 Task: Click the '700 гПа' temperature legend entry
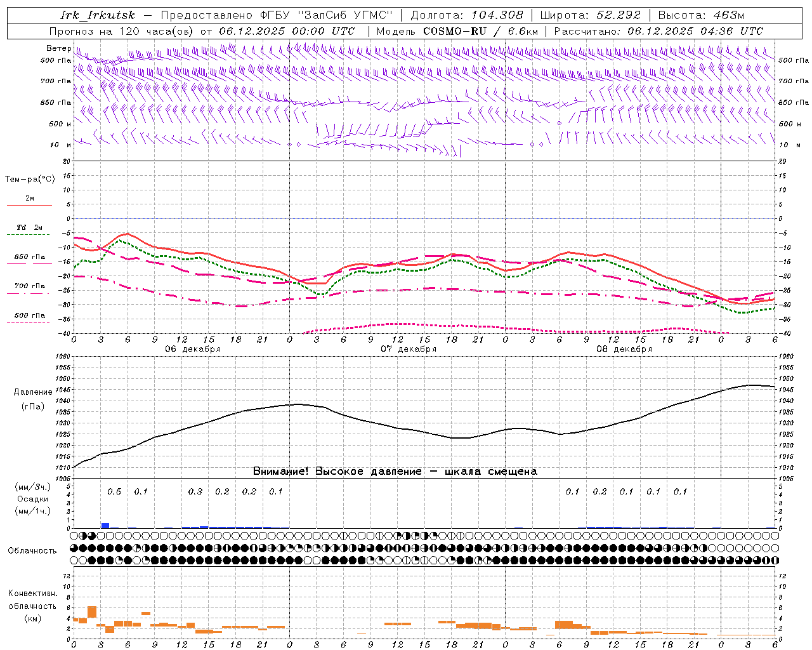(x=30, y=286)
